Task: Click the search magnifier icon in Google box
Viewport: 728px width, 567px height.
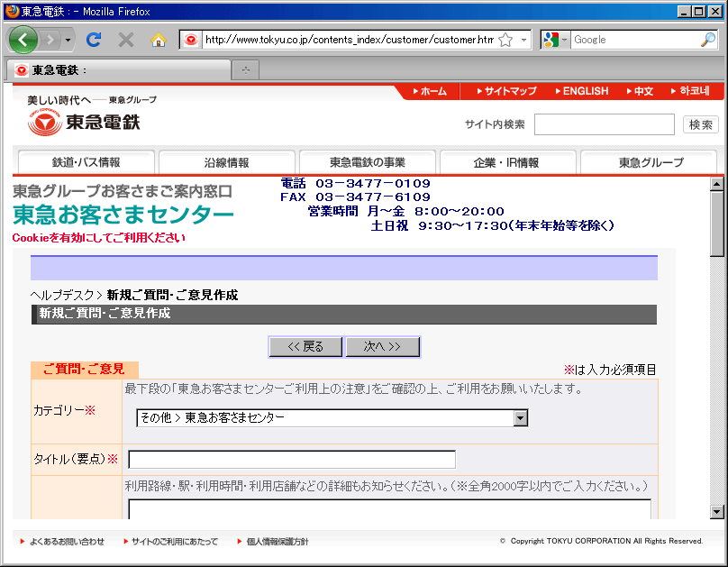Action: click(707, 40)
